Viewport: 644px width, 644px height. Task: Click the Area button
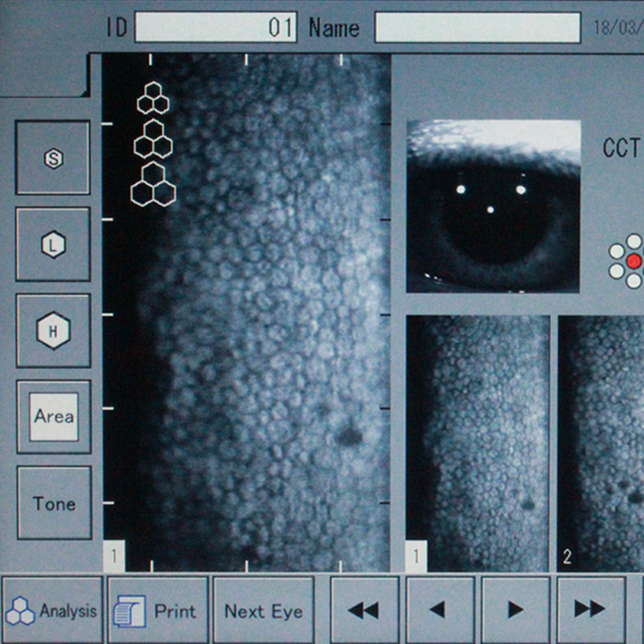pos(54,417)
